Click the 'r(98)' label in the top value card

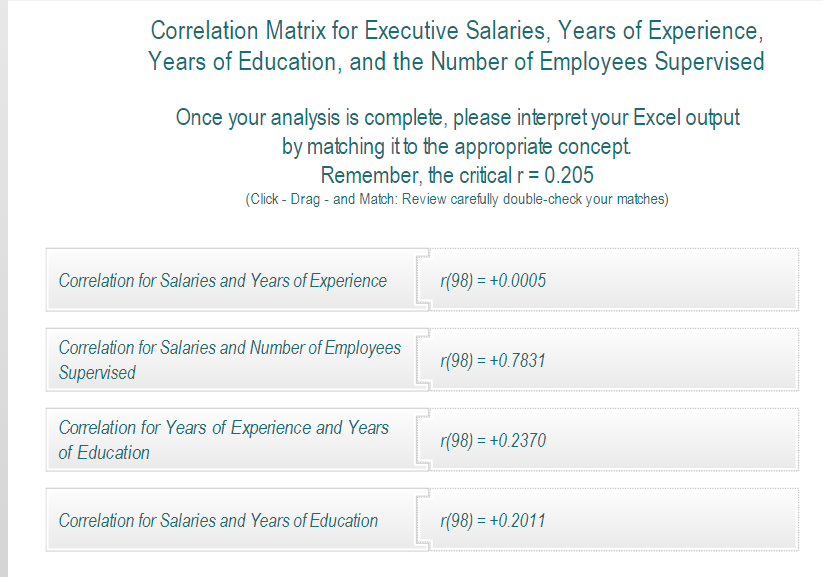pyautogui.click(x=455, y=280)
